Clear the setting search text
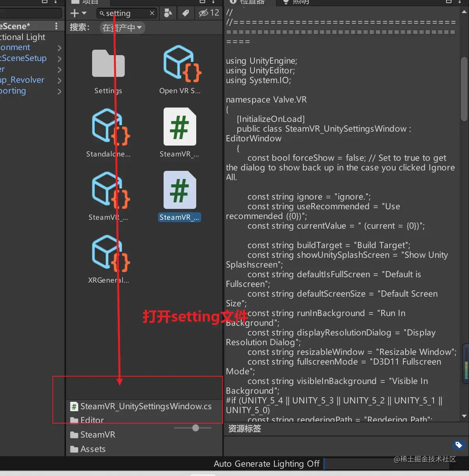This screenshot has height=476, width=469. [x=152, y=13]
